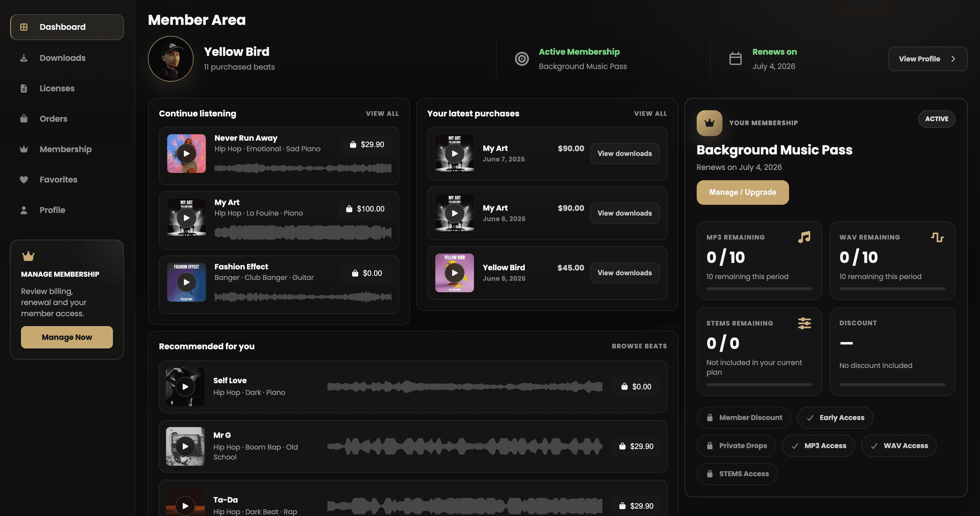Click the WAV Access checkmark chip

[899, 446]
